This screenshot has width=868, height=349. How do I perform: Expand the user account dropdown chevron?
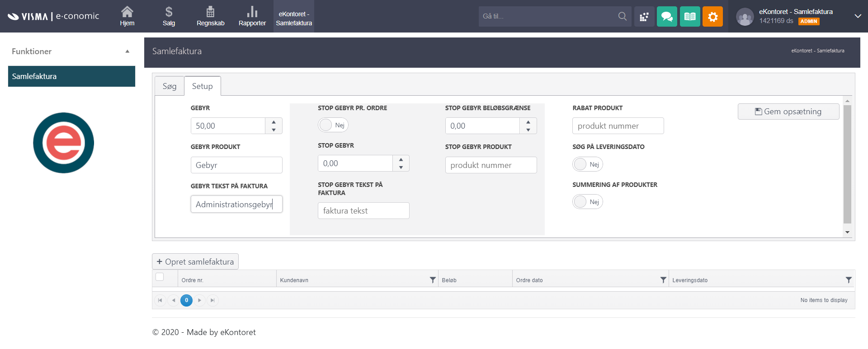857,16
